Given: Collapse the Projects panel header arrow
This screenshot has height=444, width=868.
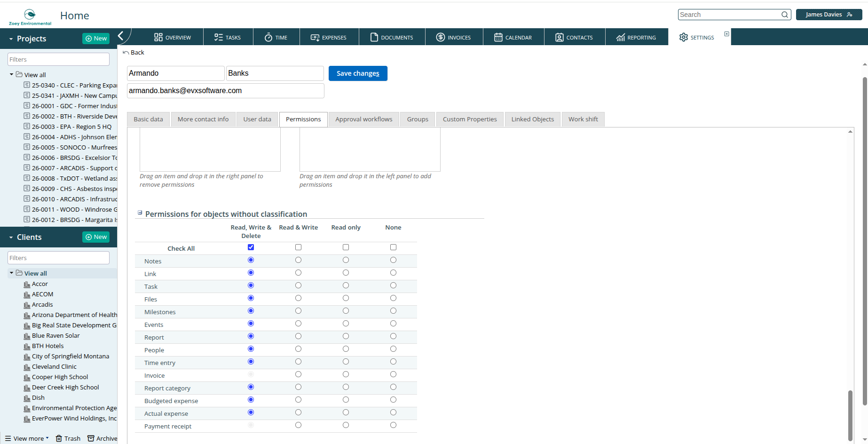Looking at the screenshot, I should (11, 39).
